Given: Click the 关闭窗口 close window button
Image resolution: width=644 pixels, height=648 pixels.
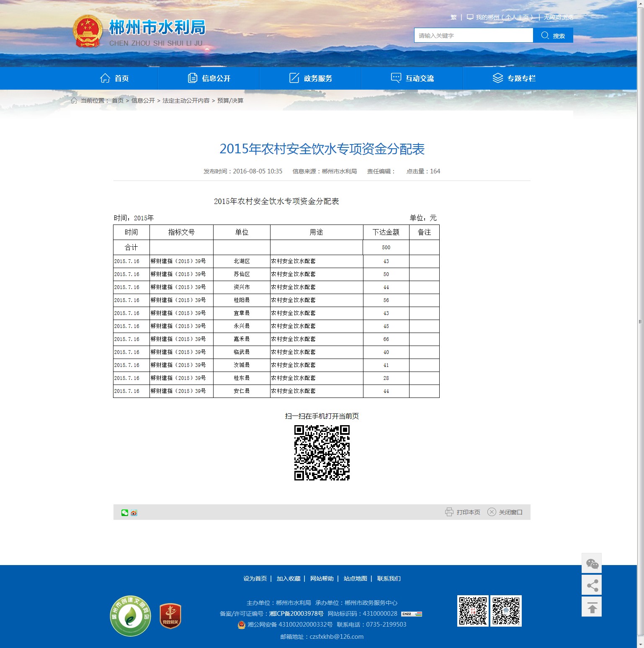Looking at the screenshot, I should (505, 512).
